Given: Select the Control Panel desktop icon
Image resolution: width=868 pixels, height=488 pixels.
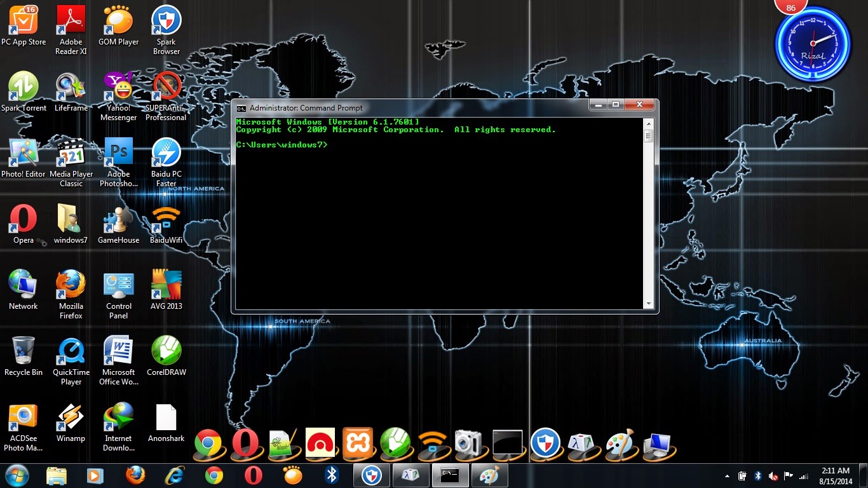Looking at the screenshot, I should tap(119, 294).
